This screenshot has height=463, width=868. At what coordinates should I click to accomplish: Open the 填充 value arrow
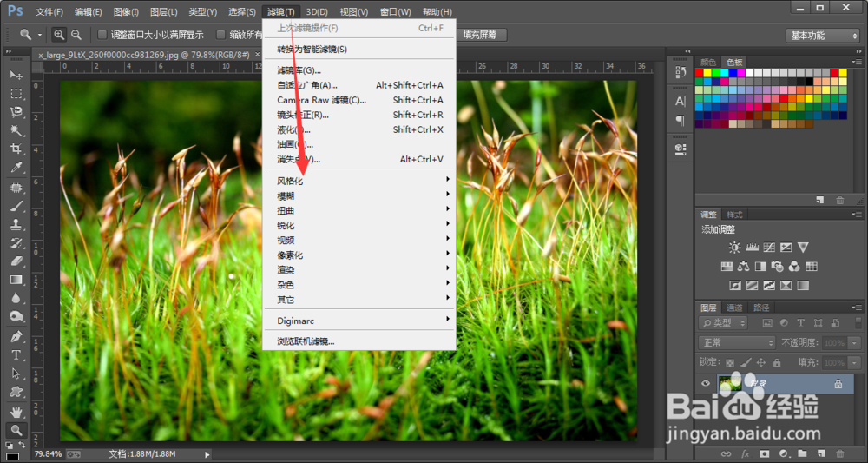click(x=853, y=363)
